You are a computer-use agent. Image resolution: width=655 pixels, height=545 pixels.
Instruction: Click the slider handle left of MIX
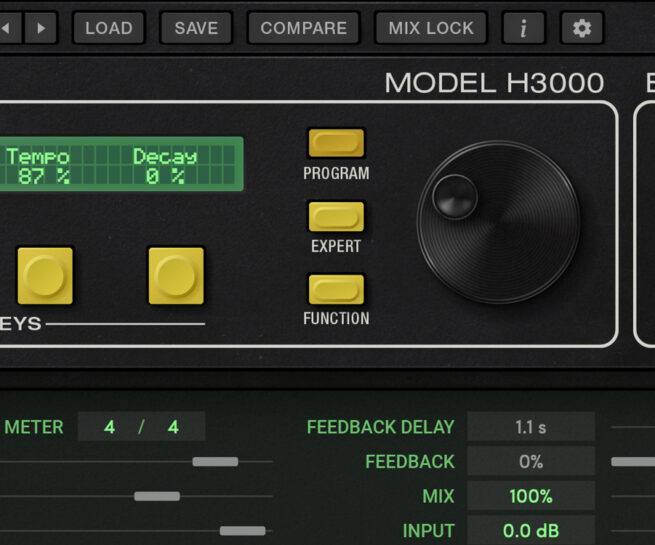pos(157,496)
